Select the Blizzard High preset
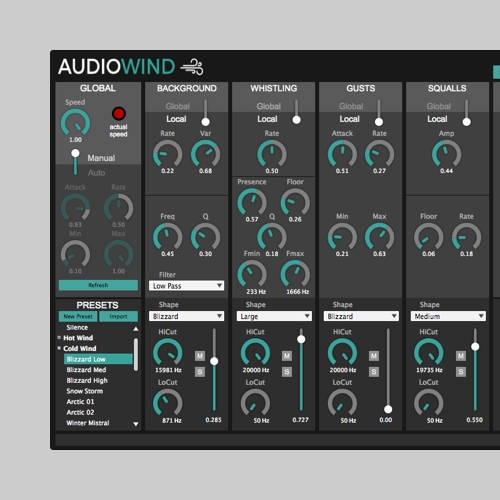This screenshot has width=500, height=500. click(x=87, y=380)
